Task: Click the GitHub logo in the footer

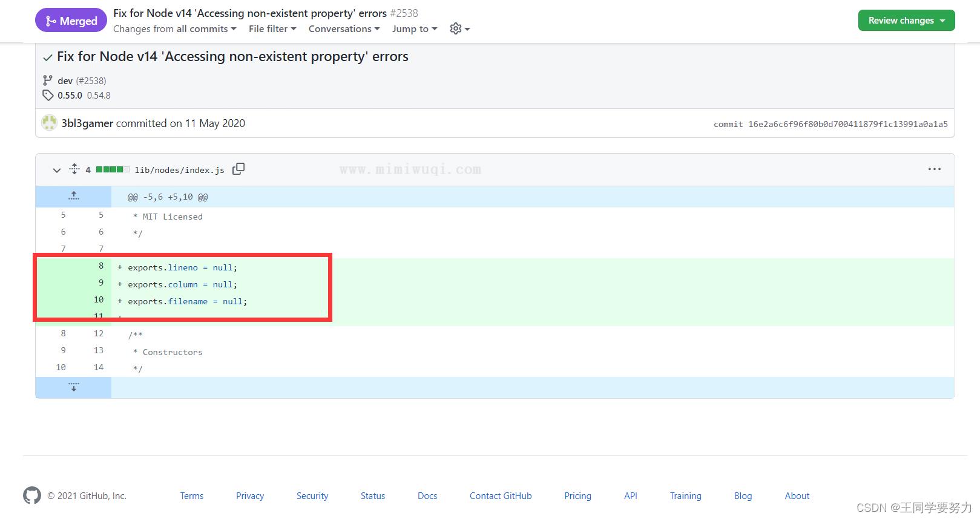Action: pos(32,495)
